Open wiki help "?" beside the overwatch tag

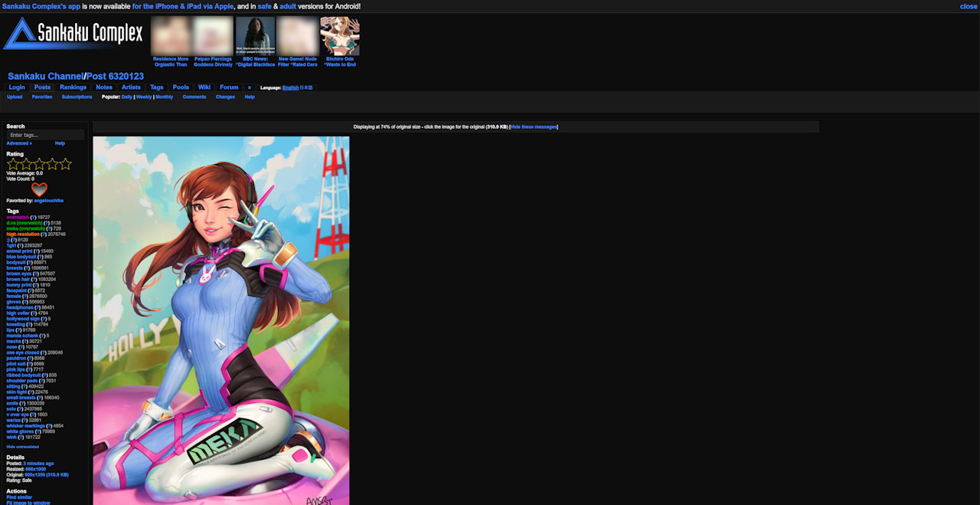point(34,217)
